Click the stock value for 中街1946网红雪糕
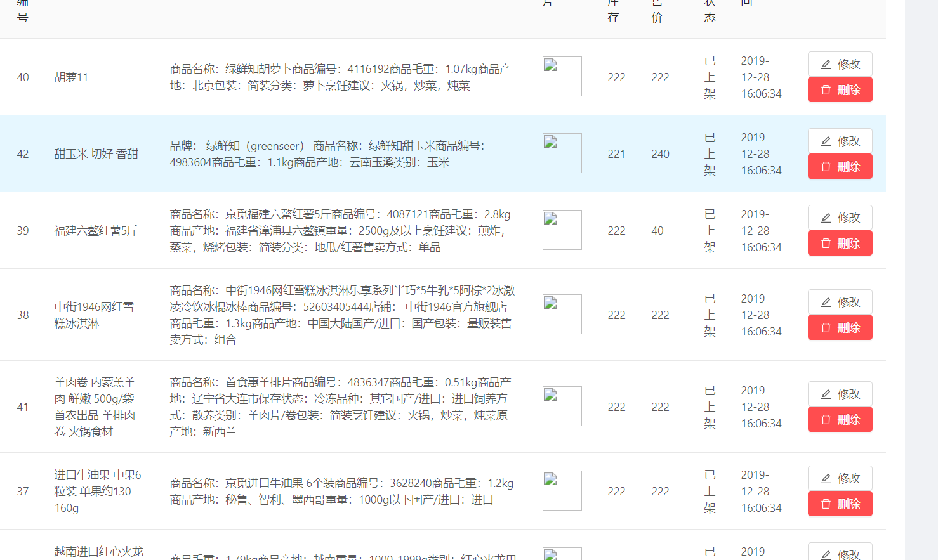Screen dimensions: 938x560 616,315
